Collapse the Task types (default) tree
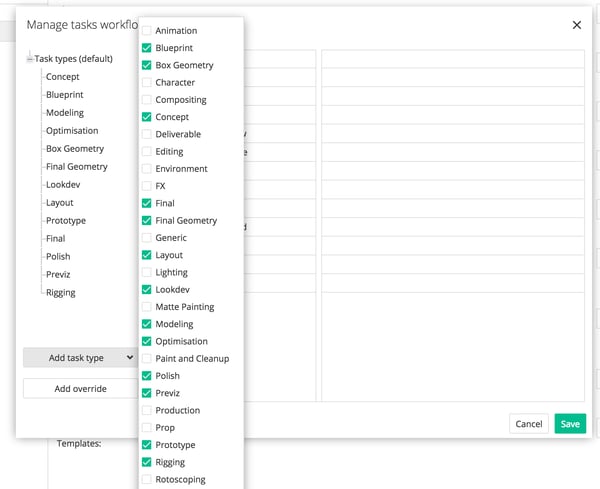600x489 pixels. coord(30,59)
